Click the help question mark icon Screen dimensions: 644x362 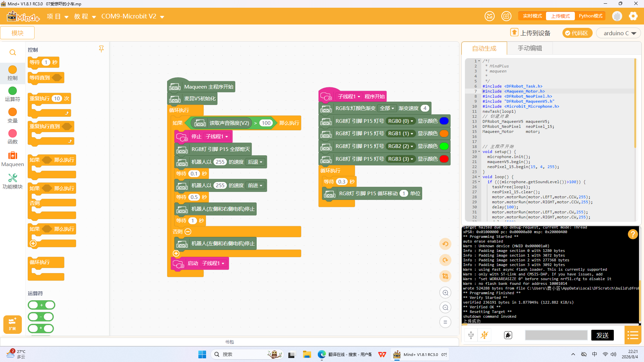(x=633, y=234)
